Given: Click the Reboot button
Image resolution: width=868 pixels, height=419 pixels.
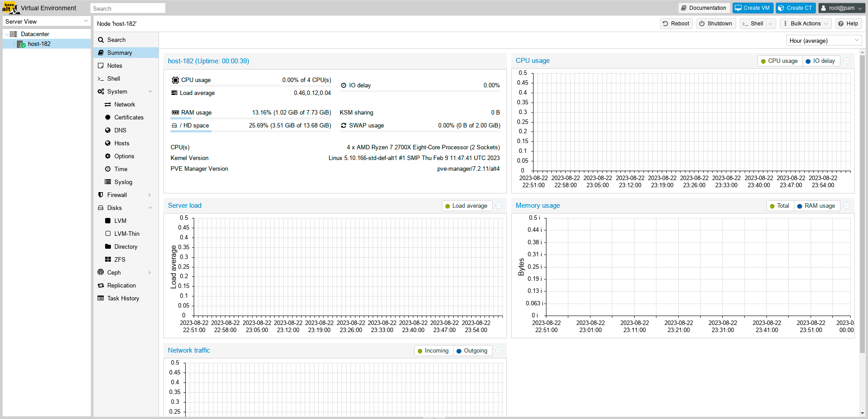Looking at the screenshot, I should pyautogui.click(x=676, y=24).
